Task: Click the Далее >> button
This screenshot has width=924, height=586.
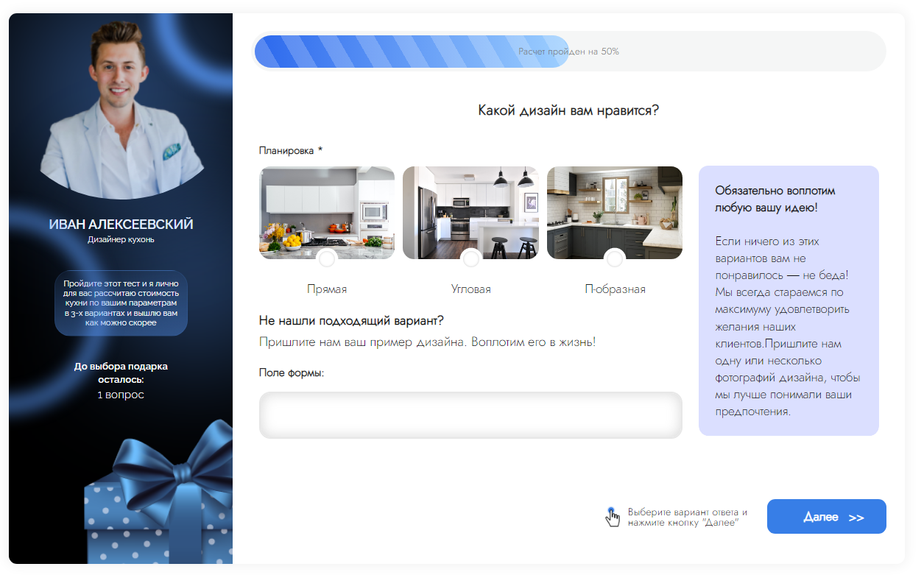Action: [x=826, y=517]
